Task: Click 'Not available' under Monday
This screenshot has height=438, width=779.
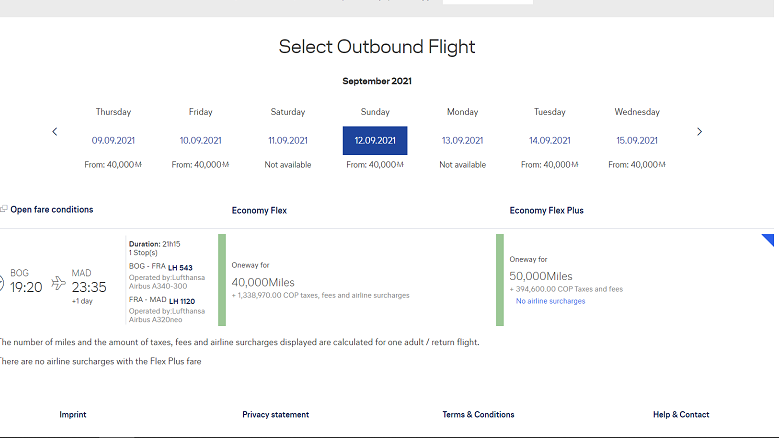Action: 463,164
